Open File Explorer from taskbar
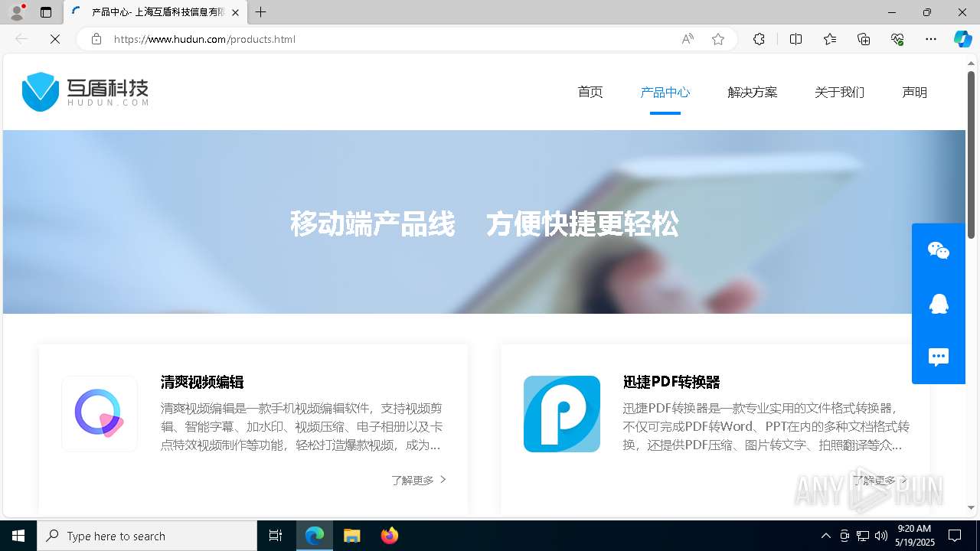Screen dimensions: 980x551 click(x=352, y=536)
